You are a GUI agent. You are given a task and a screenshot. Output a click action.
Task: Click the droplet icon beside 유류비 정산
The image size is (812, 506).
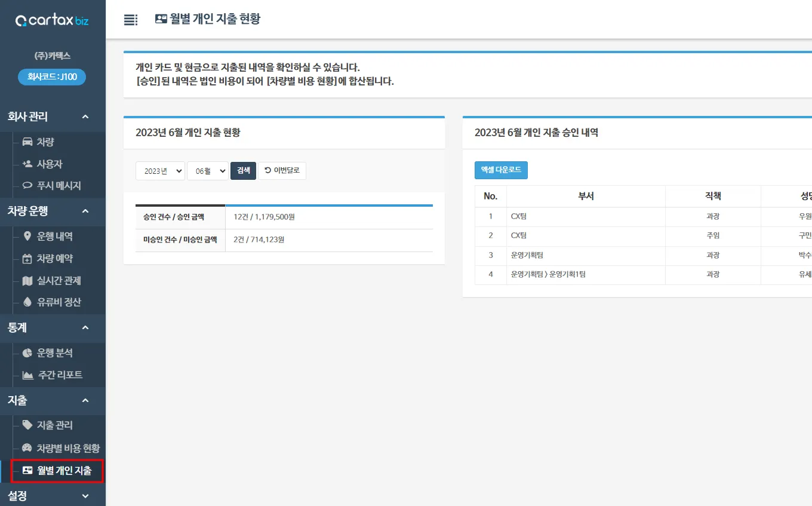pos(27,302)
